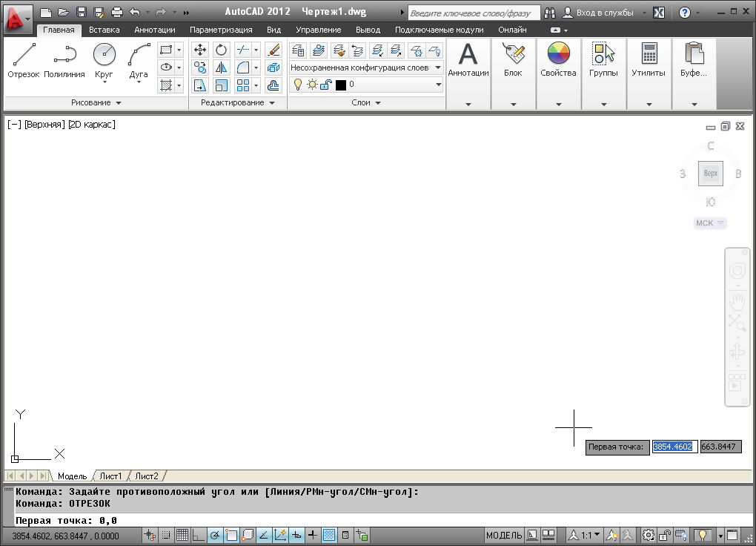Open the Вывод ribbon tab
Screen dimensions: 756x546
click(368, 30)
